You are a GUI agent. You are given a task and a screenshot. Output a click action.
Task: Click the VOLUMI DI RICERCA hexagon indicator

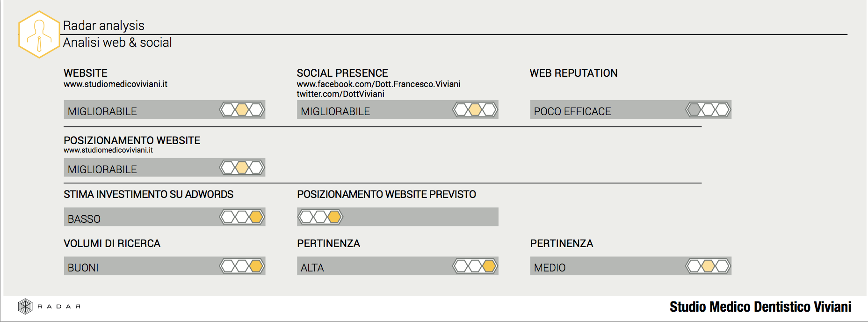coord(242,266)
